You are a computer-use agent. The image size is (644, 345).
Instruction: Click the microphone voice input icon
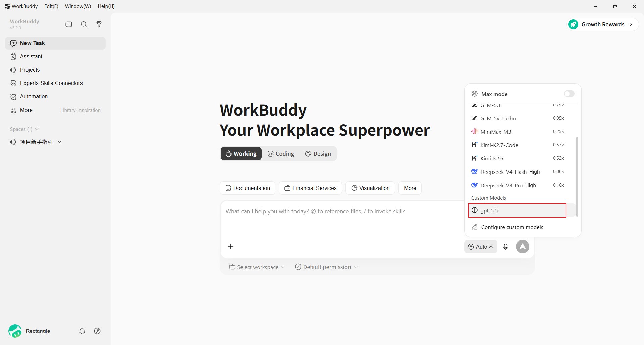[506, 247]
